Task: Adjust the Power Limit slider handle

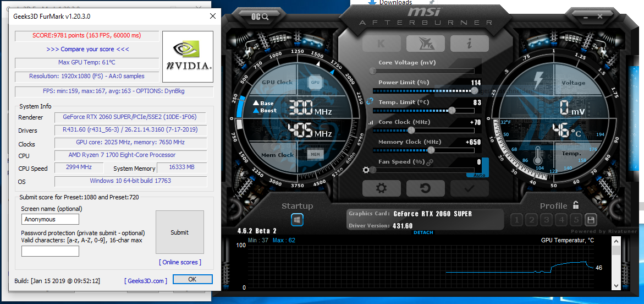Action: coord(475,91)
